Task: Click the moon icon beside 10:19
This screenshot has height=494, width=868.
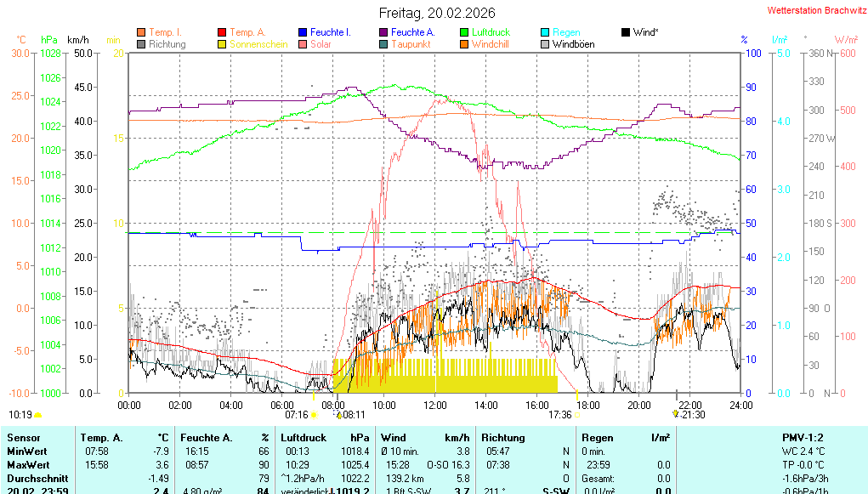Action: pos(38,415)
